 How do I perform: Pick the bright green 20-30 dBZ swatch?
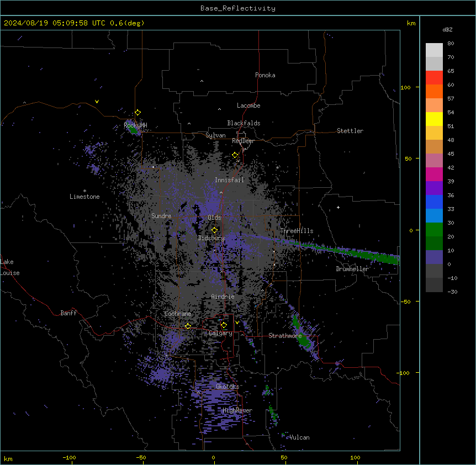(434, 230)
